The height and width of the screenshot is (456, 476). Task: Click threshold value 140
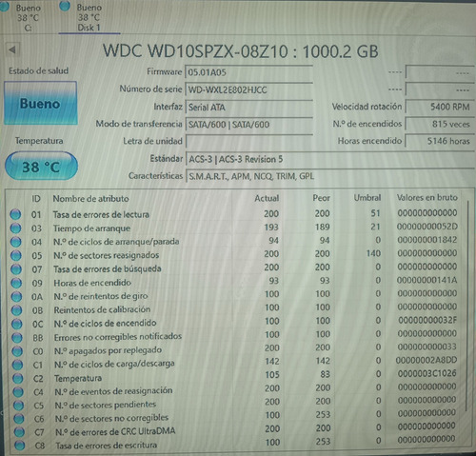[x=373, y=253]
